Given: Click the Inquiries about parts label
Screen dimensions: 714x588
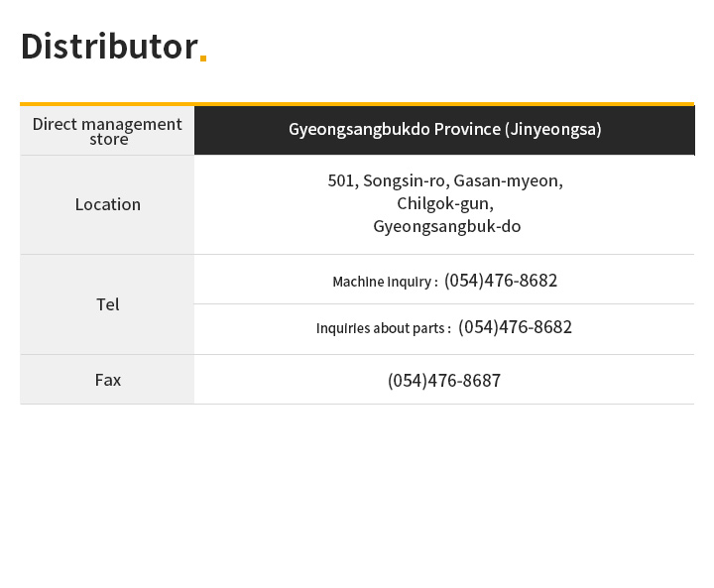Looking at the screenshot, I should pyautogui.click(x=384, y=328).
